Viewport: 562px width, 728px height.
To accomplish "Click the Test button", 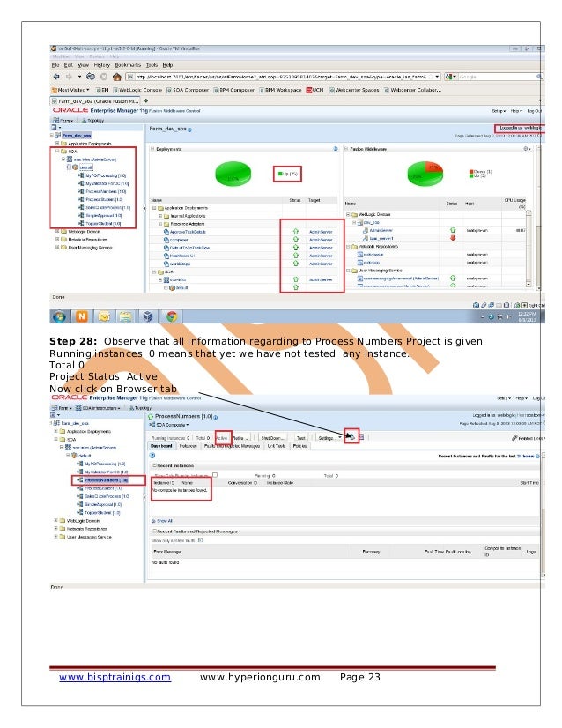I will [x=301, y=437].
